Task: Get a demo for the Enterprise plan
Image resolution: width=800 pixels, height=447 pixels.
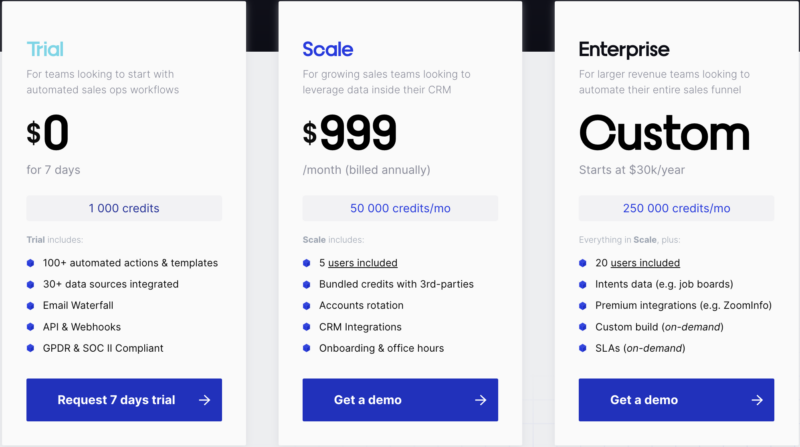Action: point(676,400)
